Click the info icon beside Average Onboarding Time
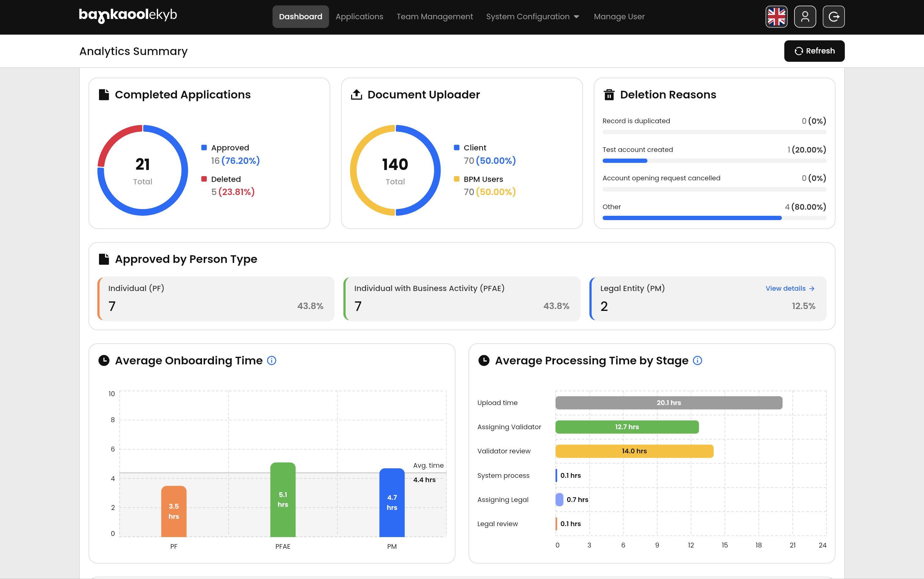 (271, 361)
